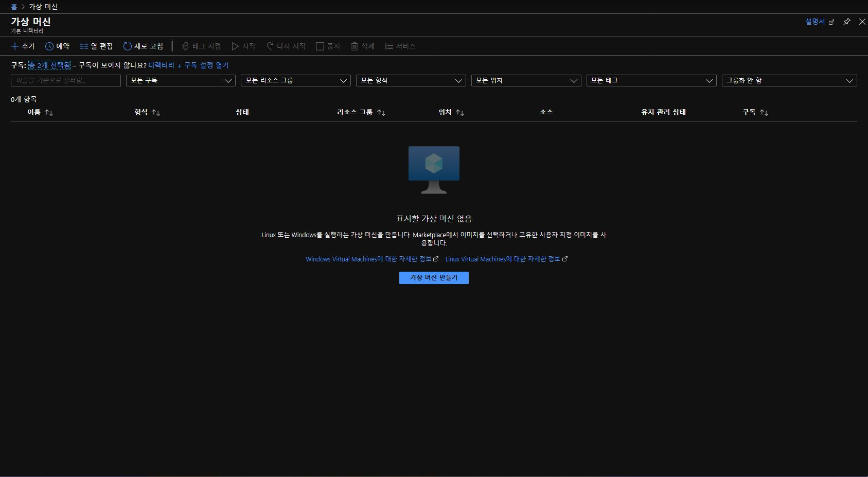This screenshot has width=868, height=477.
Task: Open 설명서 documentation link
Action: [819, 22]
